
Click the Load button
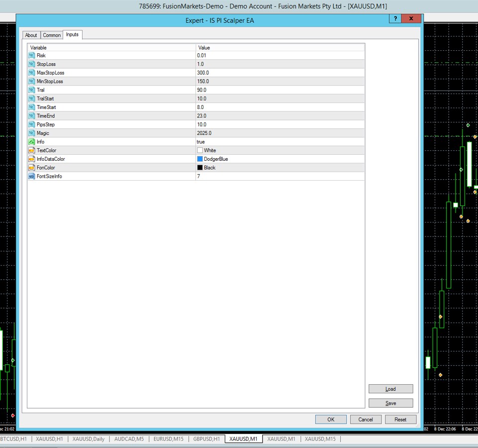[x=390, y=389]
